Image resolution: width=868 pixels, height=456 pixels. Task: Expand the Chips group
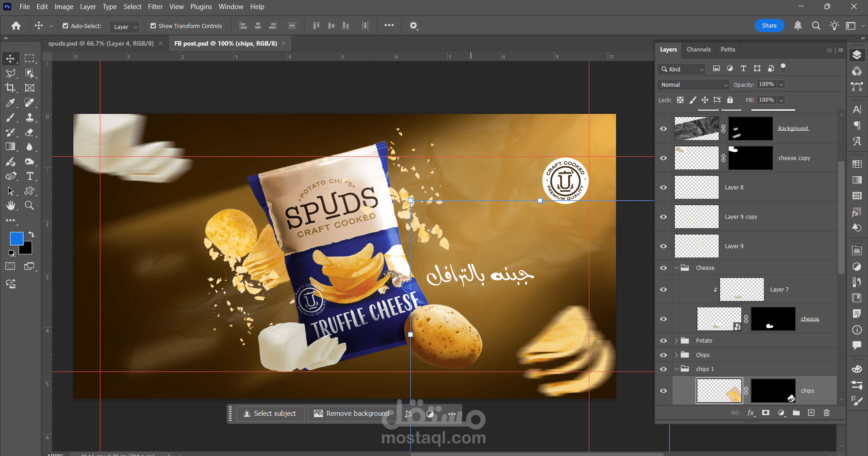point(677,355)
